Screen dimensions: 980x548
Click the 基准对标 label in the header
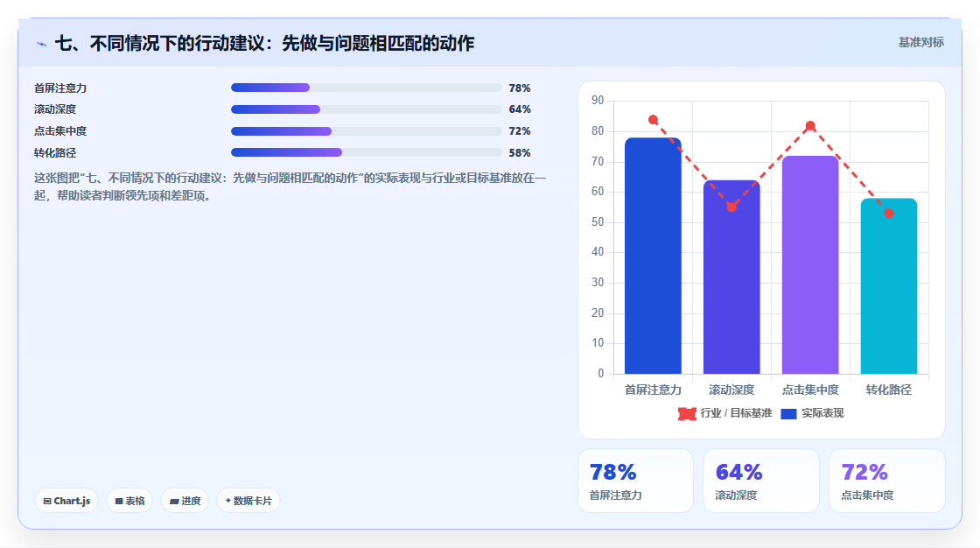(x=920, y=43)
